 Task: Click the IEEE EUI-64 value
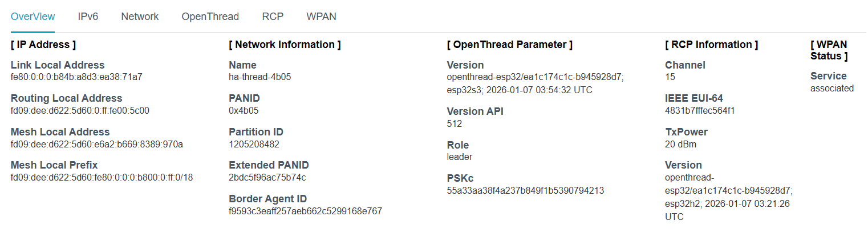coord(700,110)
